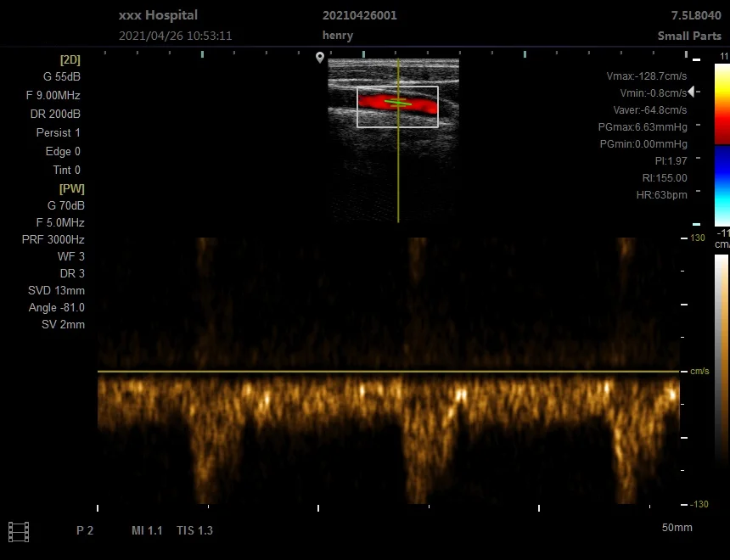Click the cine film strip icon
The width and height of the screenshot is (730, 560).
click(x=18, y=531)
